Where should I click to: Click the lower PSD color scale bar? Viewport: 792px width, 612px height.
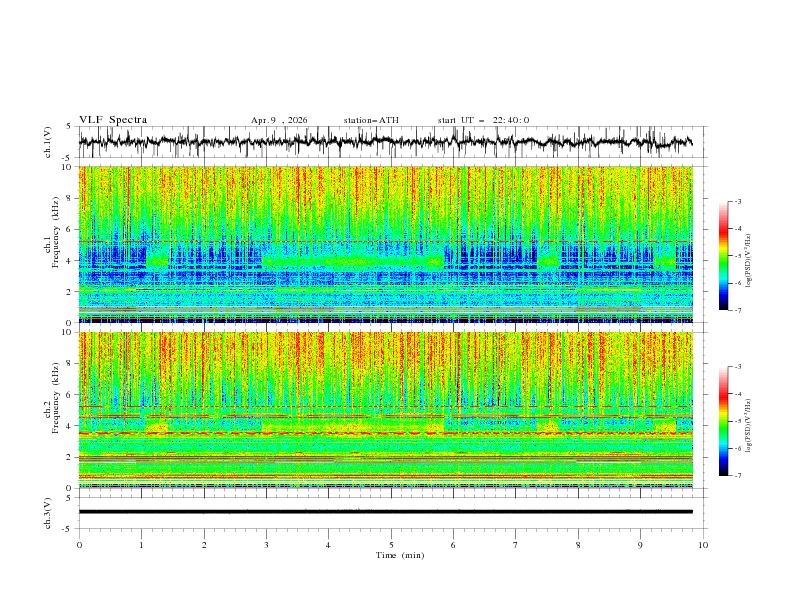coord(723,421)
